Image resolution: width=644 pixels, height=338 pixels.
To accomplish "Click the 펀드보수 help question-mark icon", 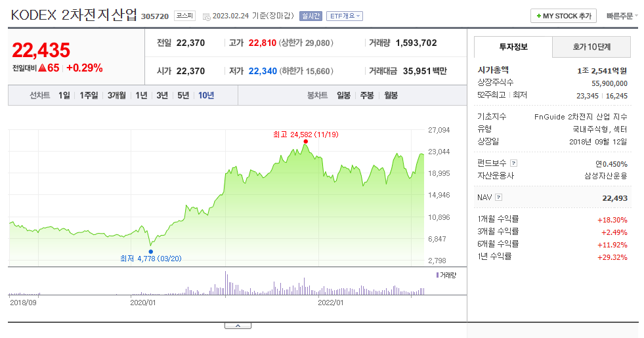I will 513,163.
